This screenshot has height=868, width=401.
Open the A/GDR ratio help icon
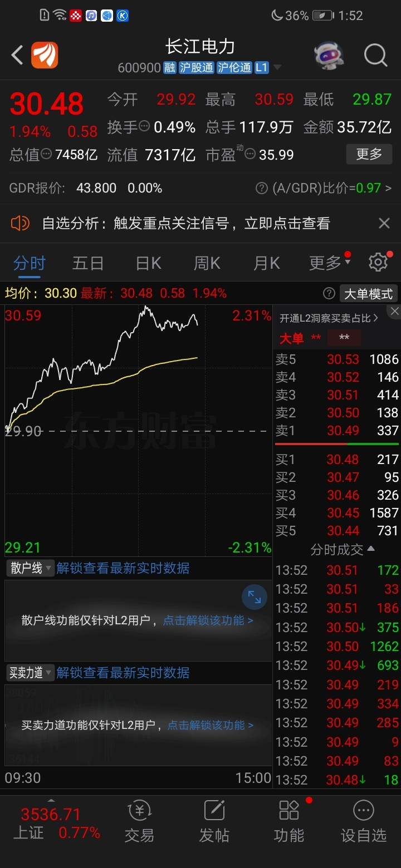262,188
